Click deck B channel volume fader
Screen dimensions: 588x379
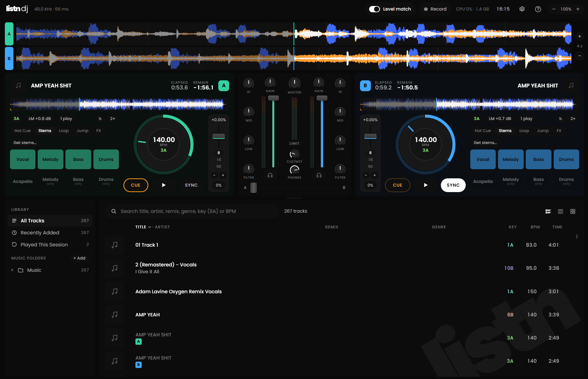pyautogui.click(x=322, y=98)
